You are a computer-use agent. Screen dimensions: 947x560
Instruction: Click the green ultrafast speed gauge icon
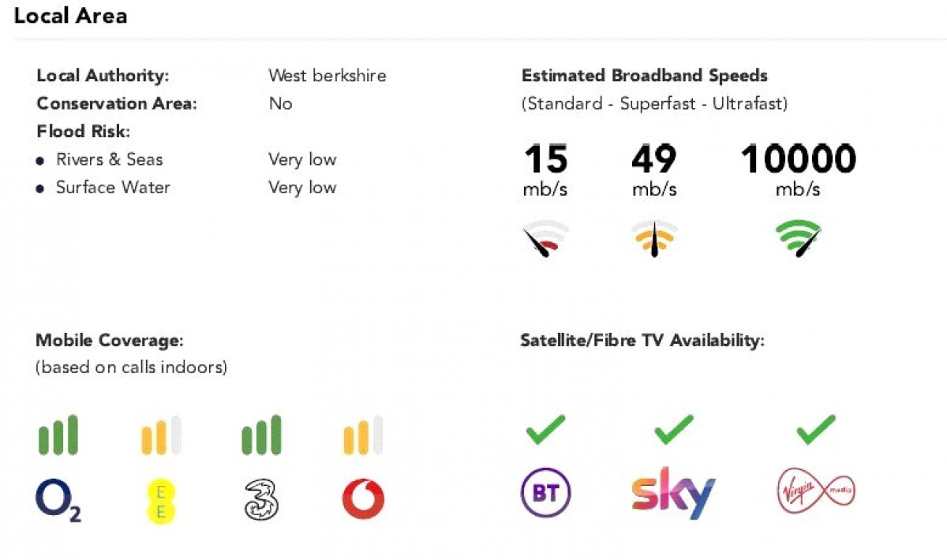(x=799, y=238)
